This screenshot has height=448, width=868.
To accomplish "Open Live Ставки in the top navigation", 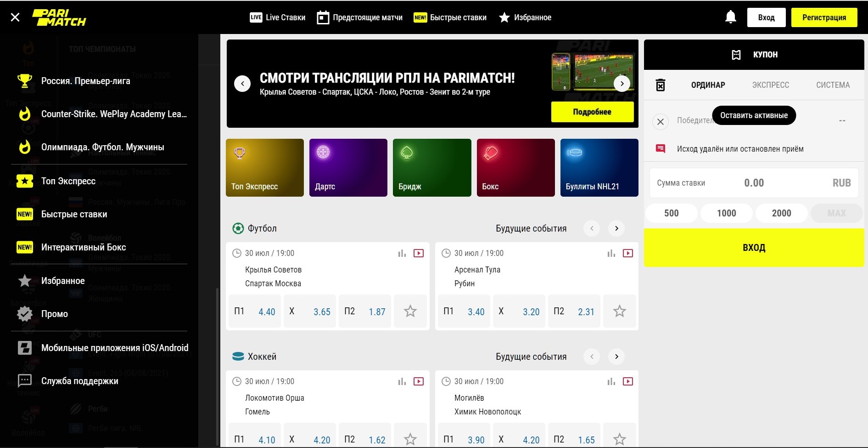I will click(x=278, y=17).
